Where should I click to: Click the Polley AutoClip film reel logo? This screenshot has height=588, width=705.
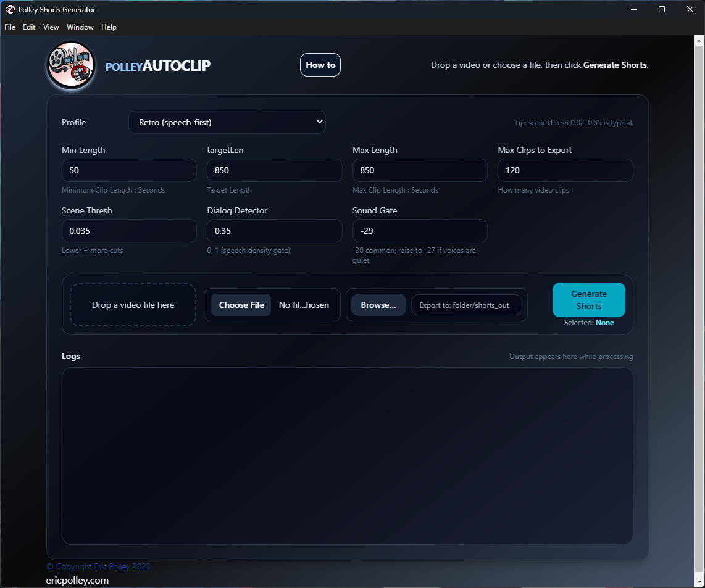(x=71, y=65)
